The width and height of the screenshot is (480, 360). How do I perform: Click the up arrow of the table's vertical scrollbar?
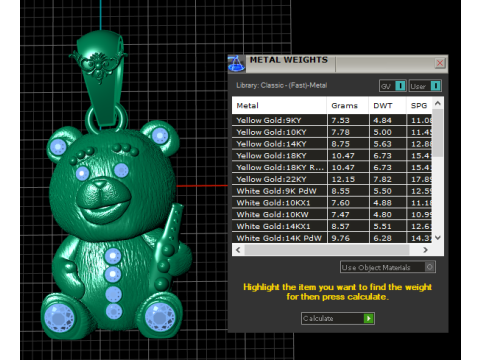click(438, 103)
